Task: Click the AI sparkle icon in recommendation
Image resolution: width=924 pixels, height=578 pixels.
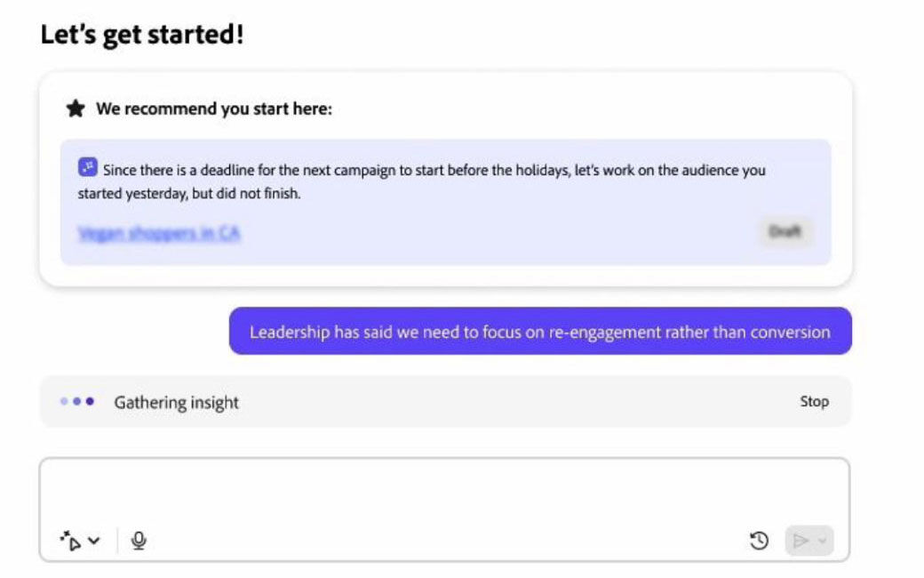Action: (x=87, y=168)
